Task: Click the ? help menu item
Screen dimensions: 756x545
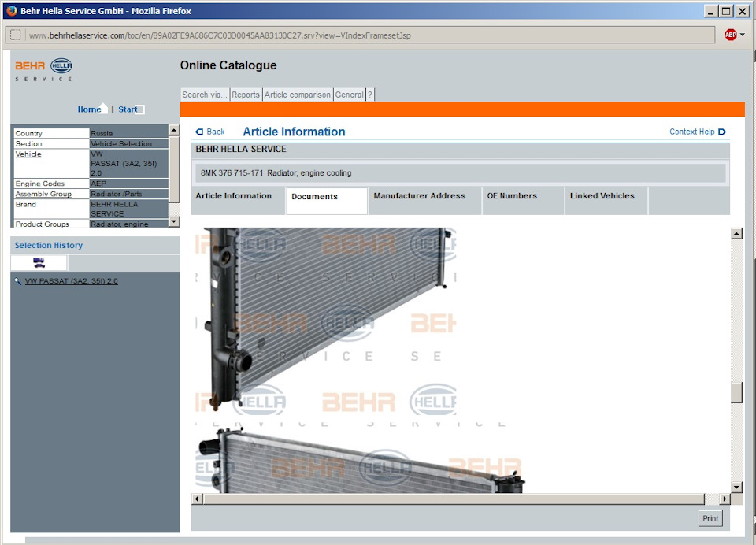Action: (x=370, y=95)
